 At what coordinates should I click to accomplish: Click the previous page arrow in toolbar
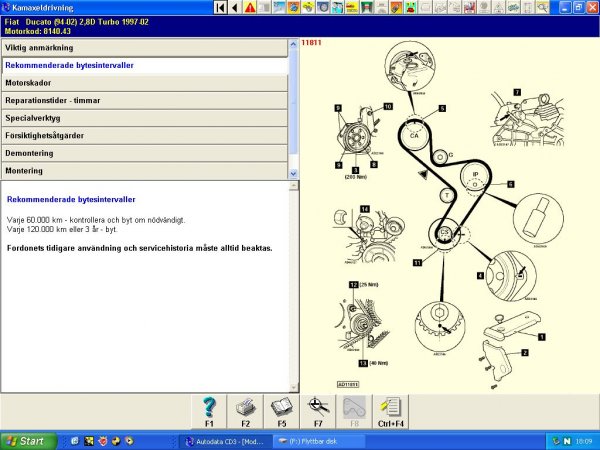tap(235, 8)
